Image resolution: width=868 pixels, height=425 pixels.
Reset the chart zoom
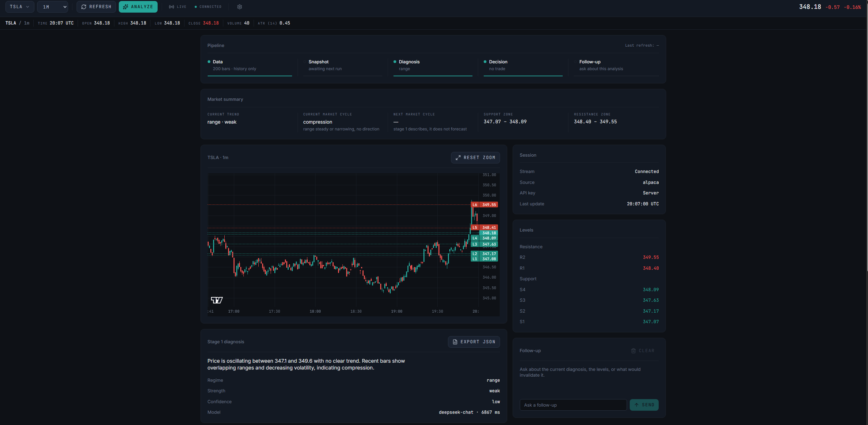(476, 158)
